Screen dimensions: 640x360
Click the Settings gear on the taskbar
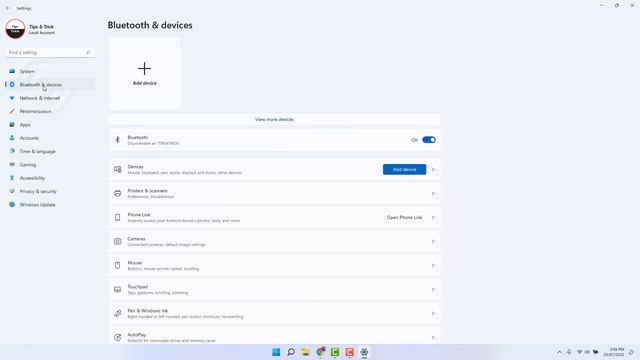(x=364, y=352)
